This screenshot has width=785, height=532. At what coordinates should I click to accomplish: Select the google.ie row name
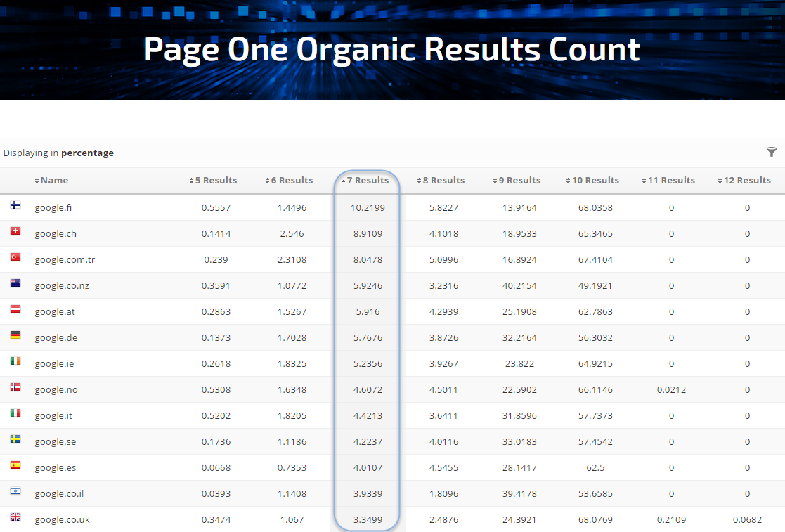(54, 364)
